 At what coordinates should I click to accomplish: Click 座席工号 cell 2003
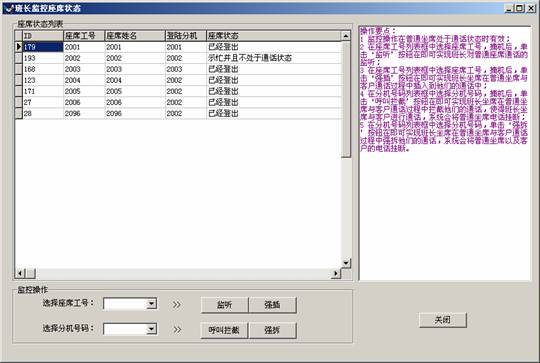point(84,69)
